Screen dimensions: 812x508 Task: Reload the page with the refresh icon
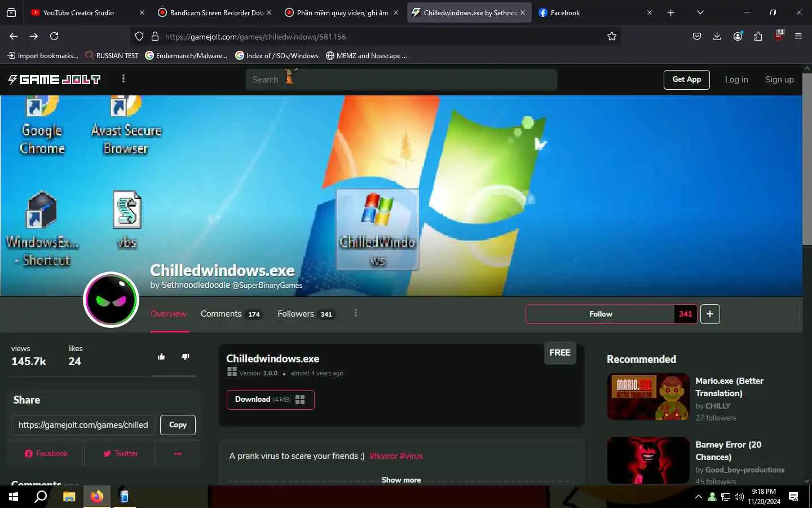54,36
